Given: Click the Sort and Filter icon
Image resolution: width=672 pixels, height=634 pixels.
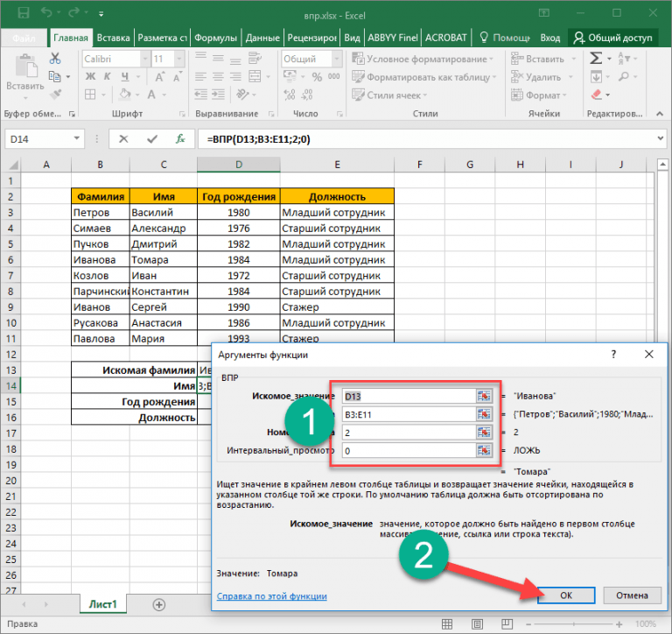Looking at the screenshot, I should point(624,58).
